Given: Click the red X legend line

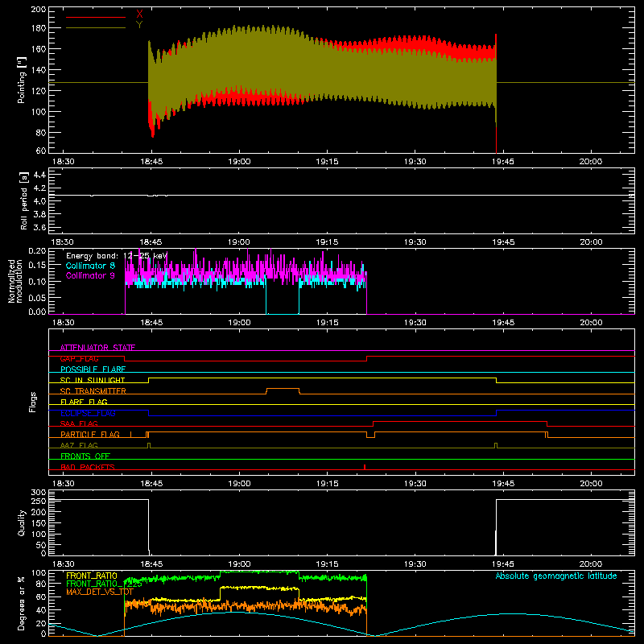Looking at the screenshot, I should 96,17.
